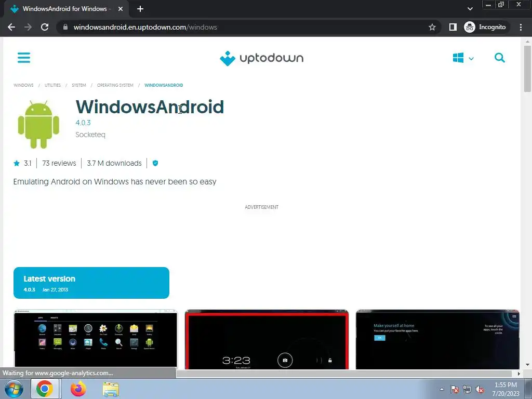This screenshot has width=532, height=399.
Task: Go to SYSTEM breadcrumb
Action: click(79, 85)
